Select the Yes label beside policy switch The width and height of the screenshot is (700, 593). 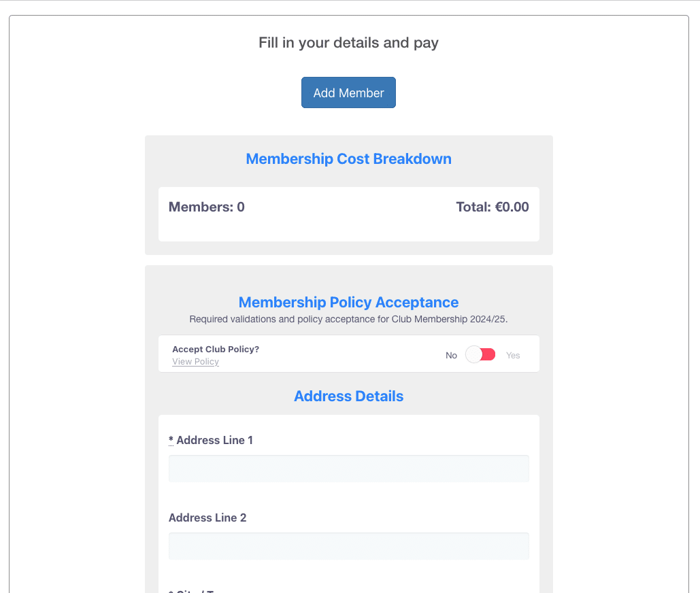tap(513, 355)
